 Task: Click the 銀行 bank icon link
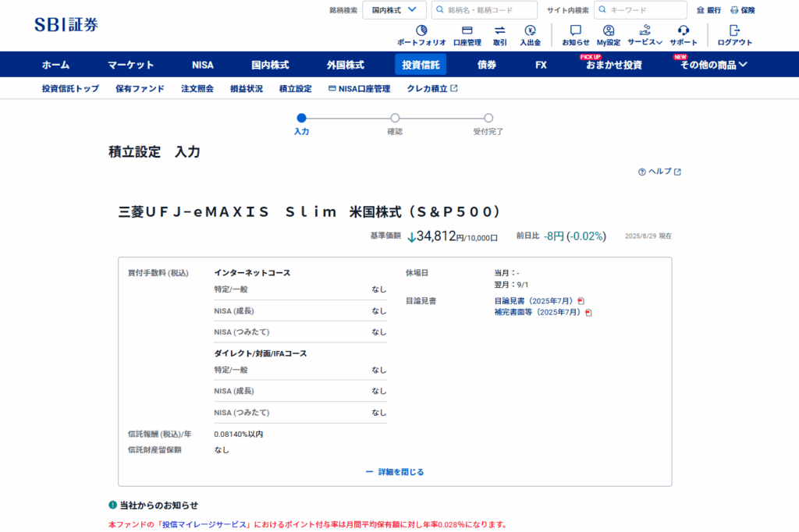click(x=708, y=10)
